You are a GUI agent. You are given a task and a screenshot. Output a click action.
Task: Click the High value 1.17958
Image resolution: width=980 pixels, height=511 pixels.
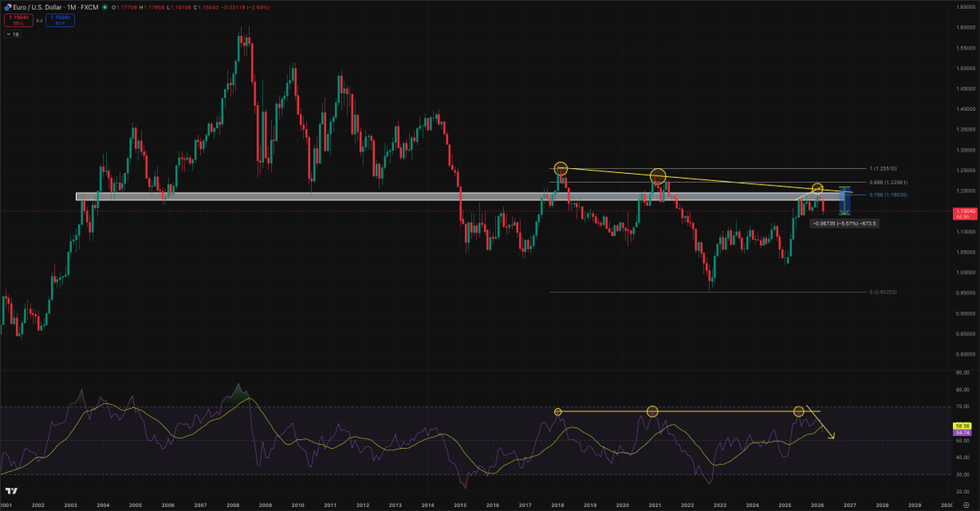[x=154, y=7]
